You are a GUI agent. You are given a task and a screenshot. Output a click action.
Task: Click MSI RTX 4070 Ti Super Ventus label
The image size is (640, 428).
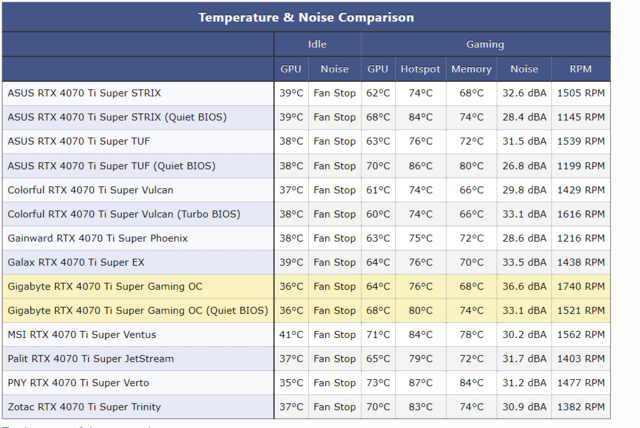87,335
